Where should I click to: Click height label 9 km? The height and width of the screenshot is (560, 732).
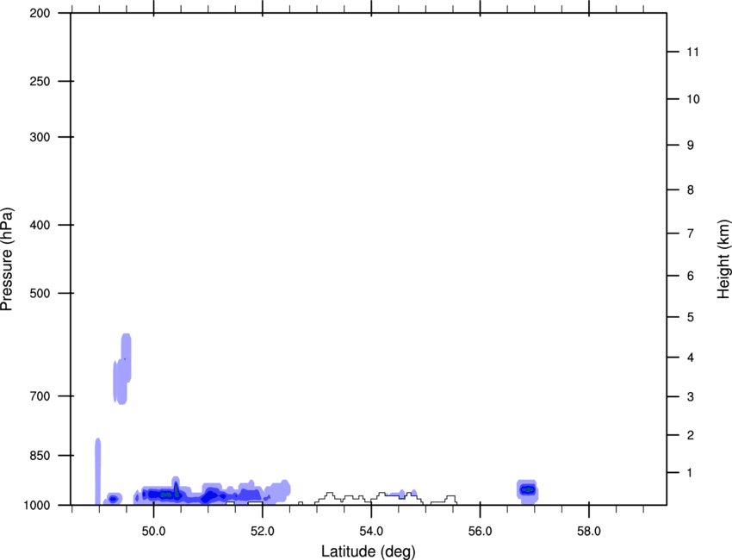click(x=691, y=146)
